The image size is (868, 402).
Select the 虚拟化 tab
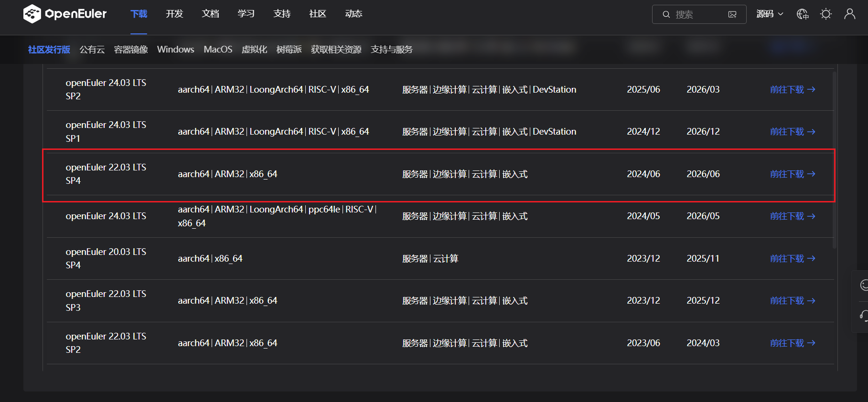[255, 50]
